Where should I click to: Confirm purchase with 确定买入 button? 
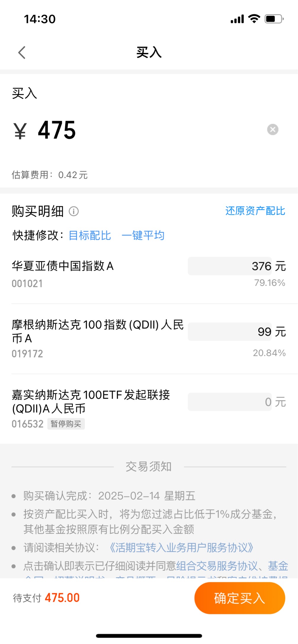240,598
